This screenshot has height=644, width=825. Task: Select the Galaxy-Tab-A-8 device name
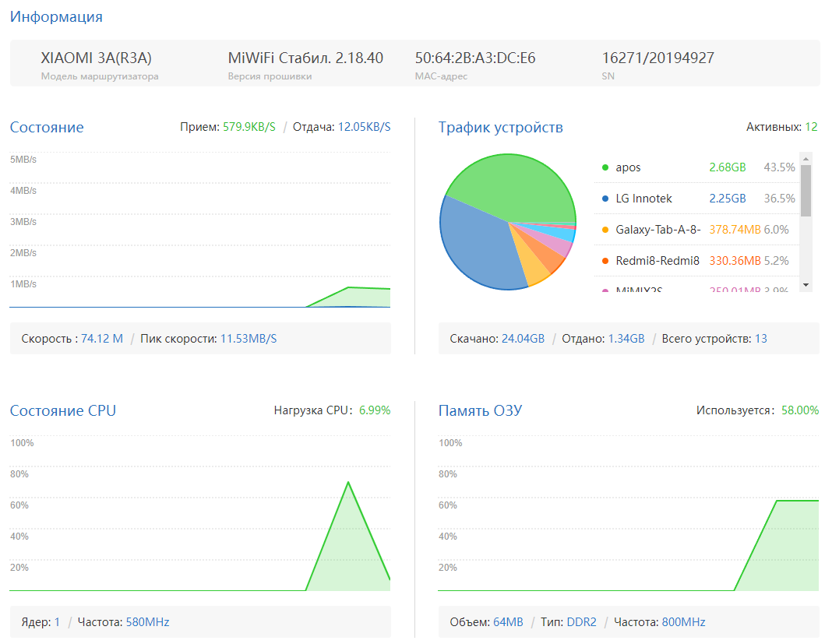click(x=658, y=230)
